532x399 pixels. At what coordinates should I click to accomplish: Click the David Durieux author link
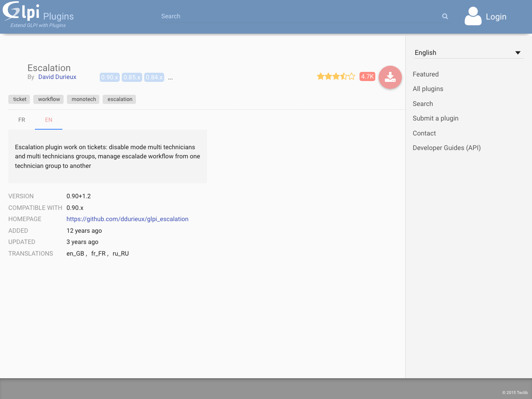[x=57, y=76]
